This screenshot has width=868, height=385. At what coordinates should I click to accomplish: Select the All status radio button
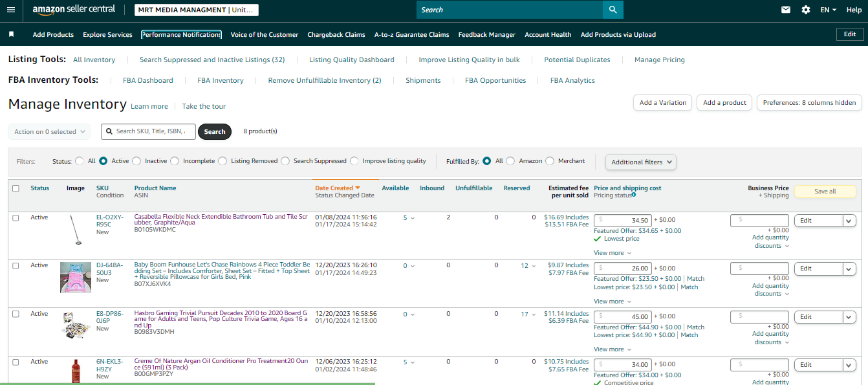click(x=80, y=161)
